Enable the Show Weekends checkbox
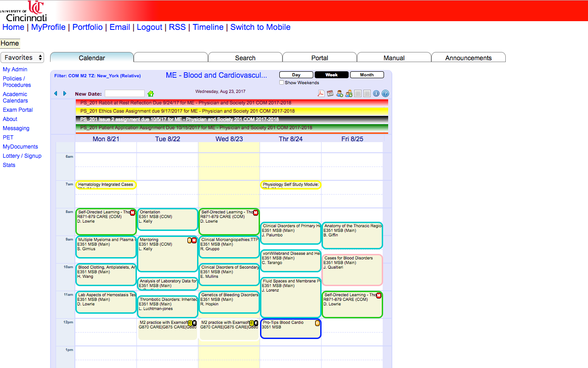This screenshot has height=368, width=588. [x=282, y=83]
